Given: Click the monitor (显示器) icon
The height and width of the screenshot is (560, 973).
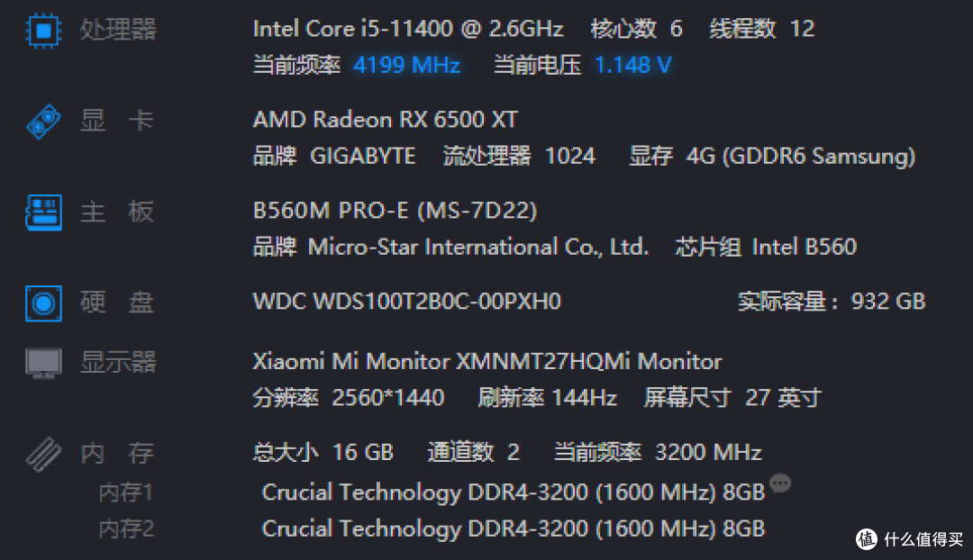Looking at the screenshot, I should [43, 363].
